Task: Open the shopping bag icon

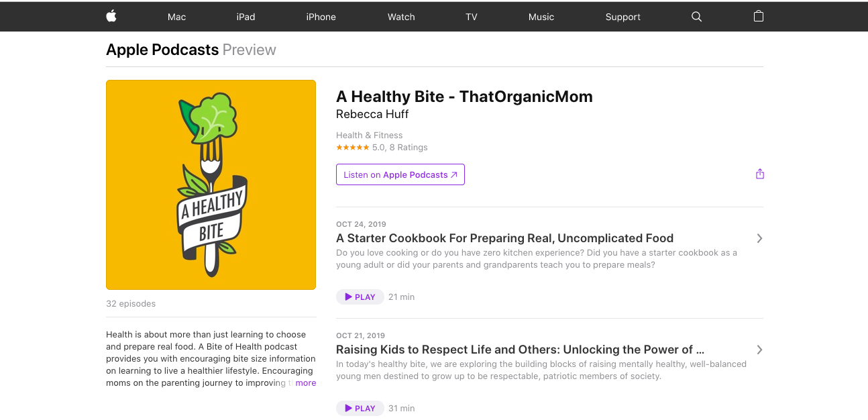Action: (759, 17)
